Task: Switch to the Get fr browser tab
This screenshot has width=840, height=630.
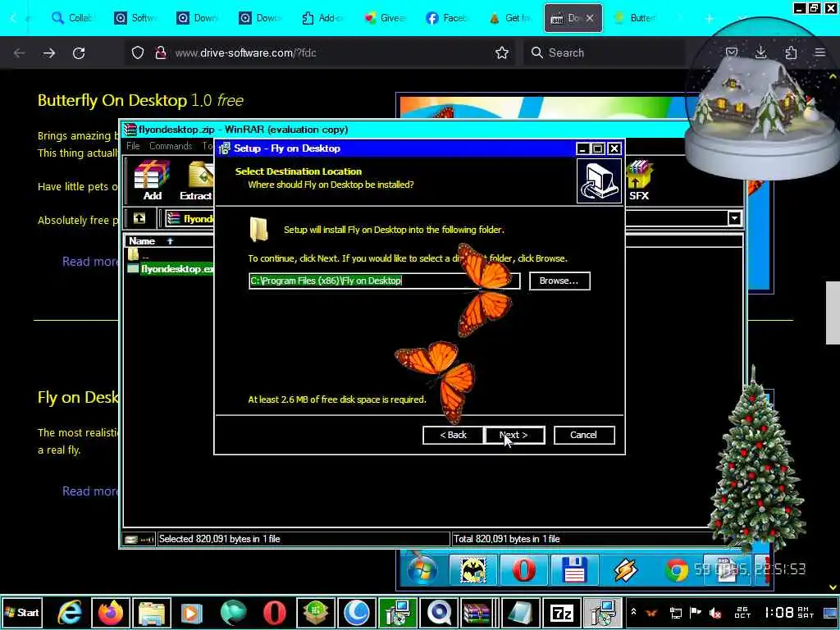Action: point(509,18)
